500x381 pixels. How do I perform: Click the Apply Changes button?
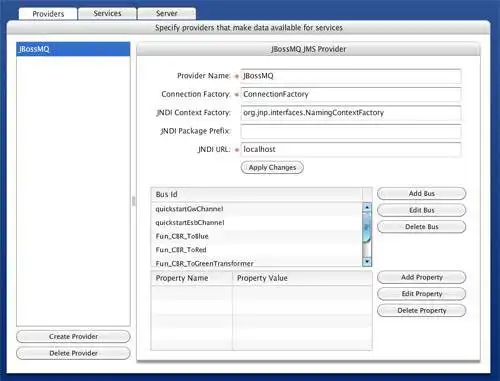click(x=272, y=167)
